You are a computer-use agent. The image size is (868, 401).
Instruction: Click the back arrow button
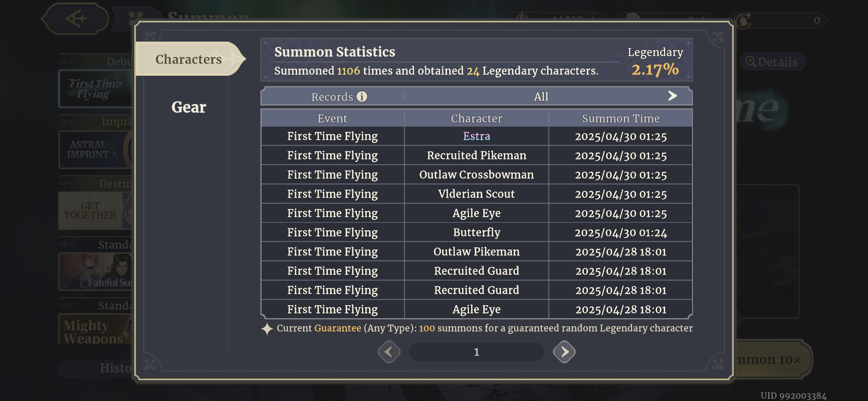coord(76,19)
